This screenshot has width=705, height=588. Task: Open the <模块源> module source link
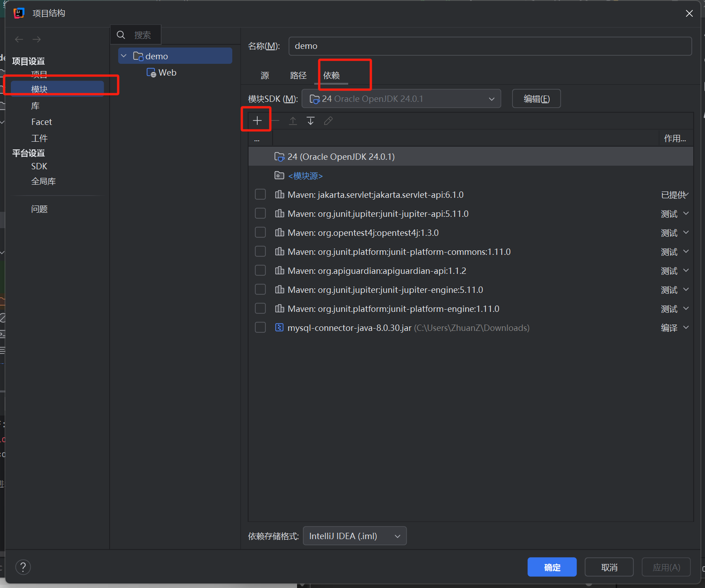305,176
